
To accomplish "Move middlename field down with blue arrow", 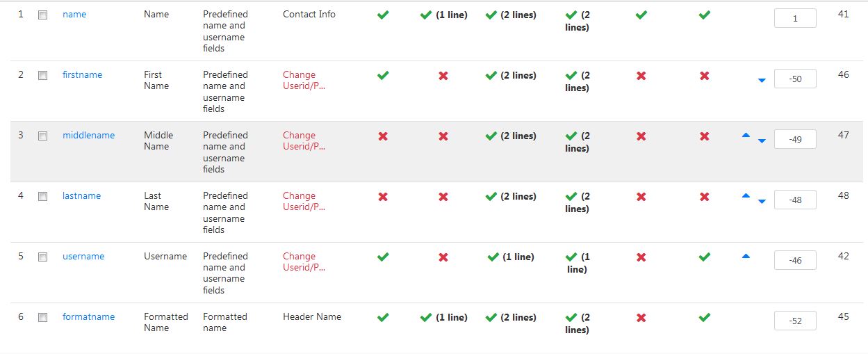I will (762, 140).
